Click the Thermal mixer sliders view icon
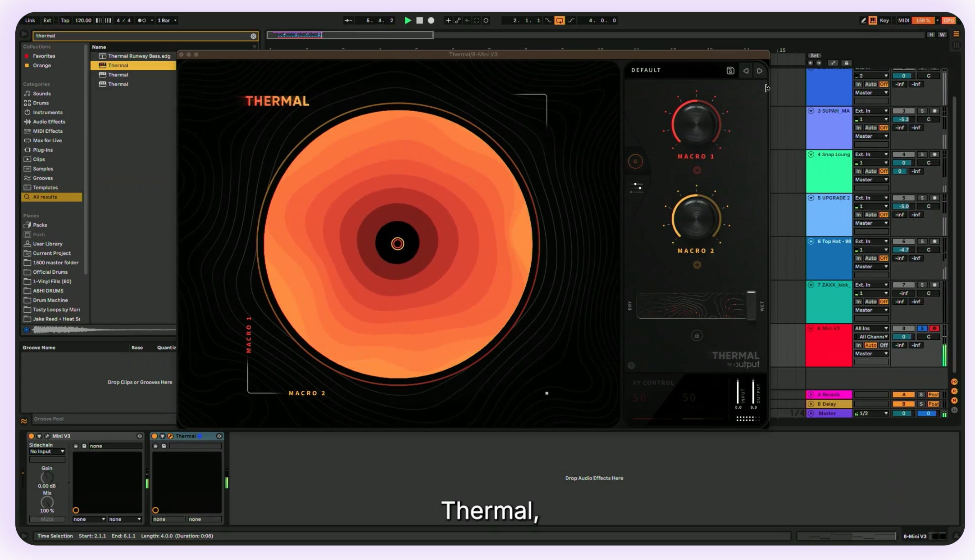 [637, 187]
